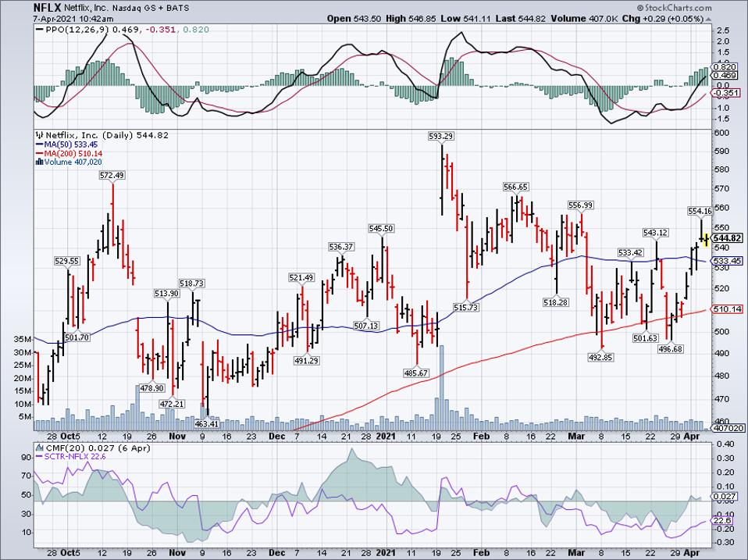Click the 513.90 price label
The height and width of the screenshot is (560, 748).
click(x=166, y=294)
